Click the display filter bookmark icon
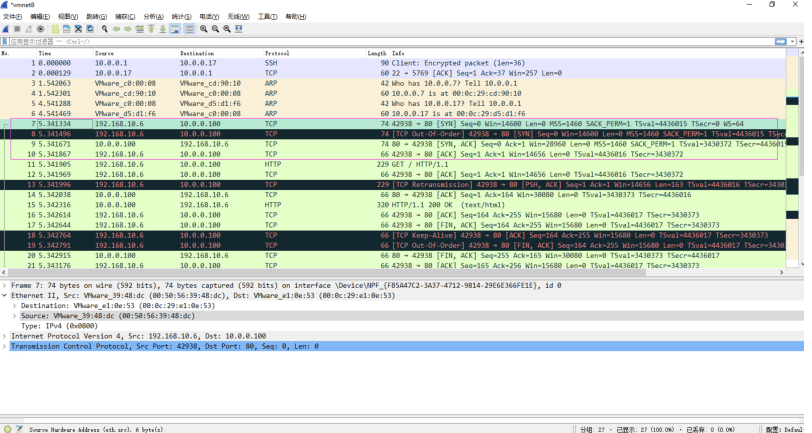The image size is (812, 433). point(5,41)
